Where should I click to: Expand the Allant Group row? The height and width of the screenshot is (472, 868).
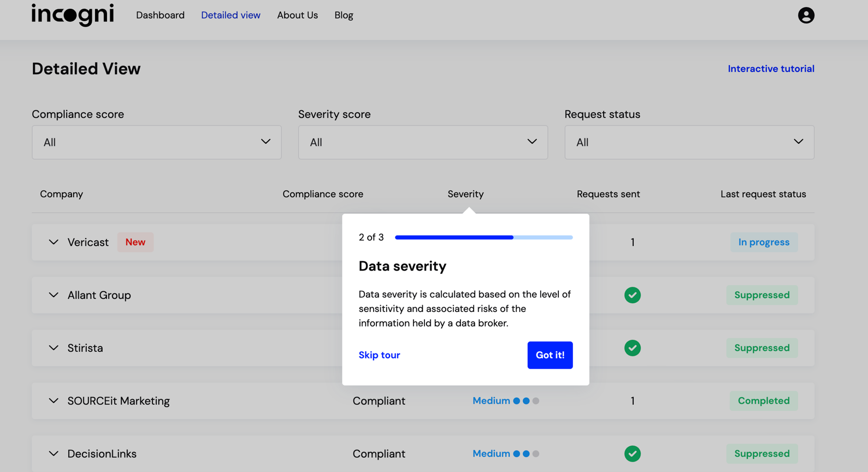coord(54,295)
